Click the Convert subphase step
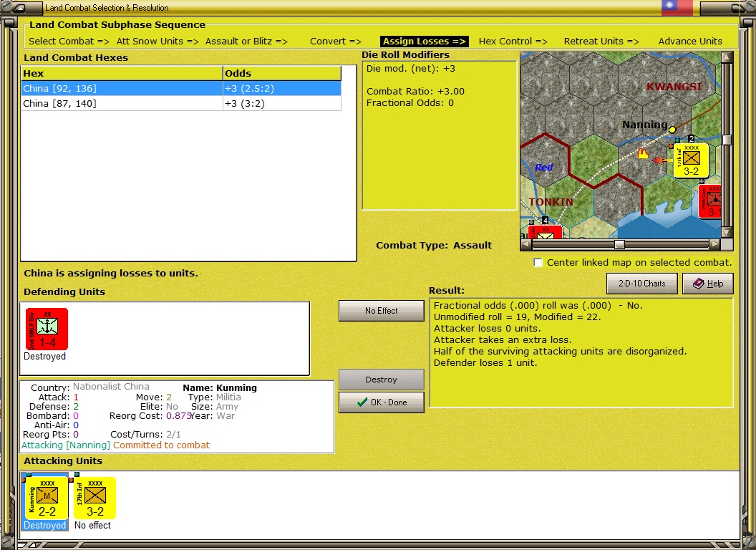This screenshot has height=550, width=756. [x=336, y=42]
